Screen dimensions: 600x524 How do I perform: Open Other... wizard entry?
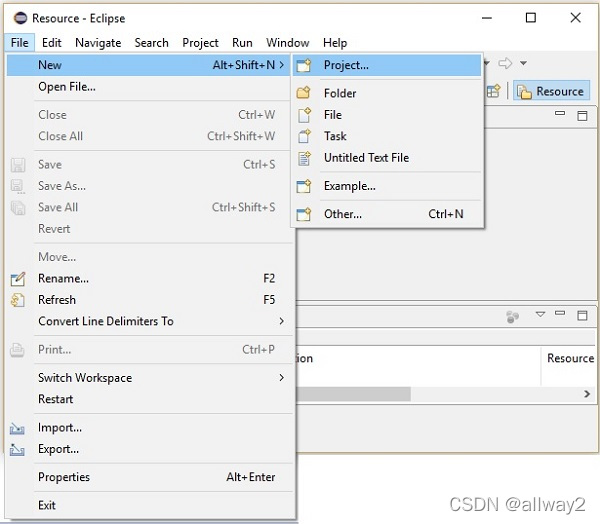pos(387,214)
